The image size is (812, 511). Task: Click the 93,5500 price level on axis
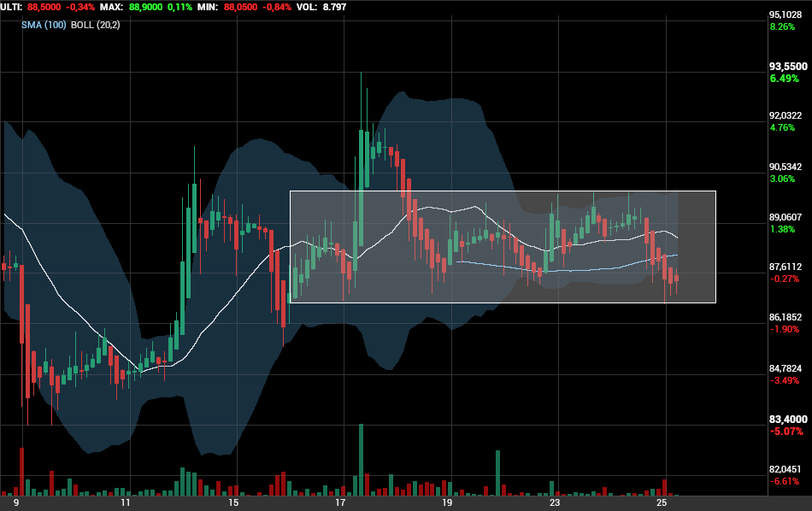click(788, 67)
